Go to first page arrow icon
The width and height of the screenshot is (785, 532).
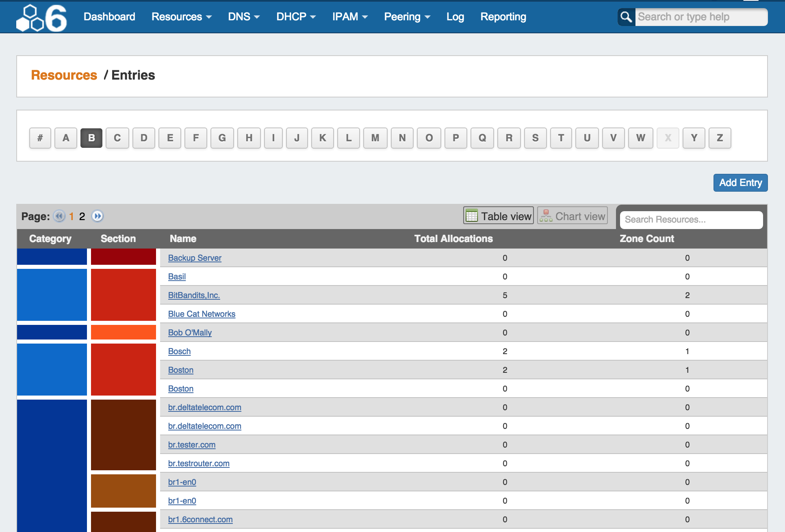pyautogui.click(x=59, y=216)
